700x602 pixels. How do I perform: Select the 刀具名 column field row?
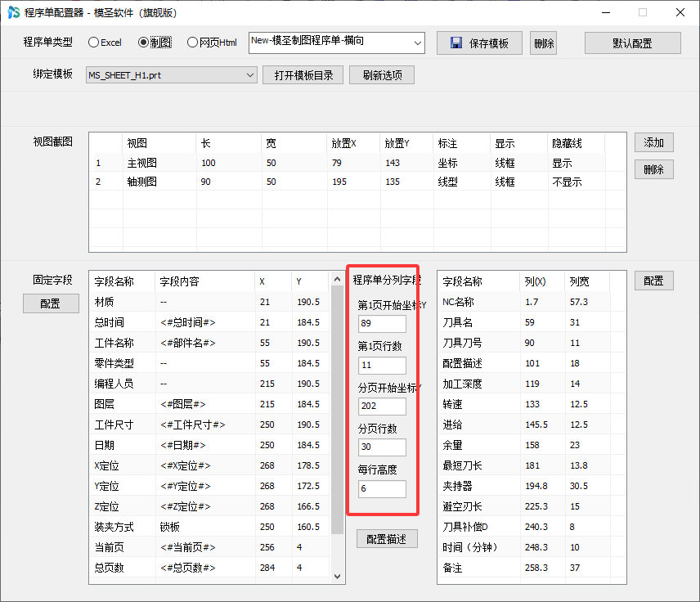532,322
